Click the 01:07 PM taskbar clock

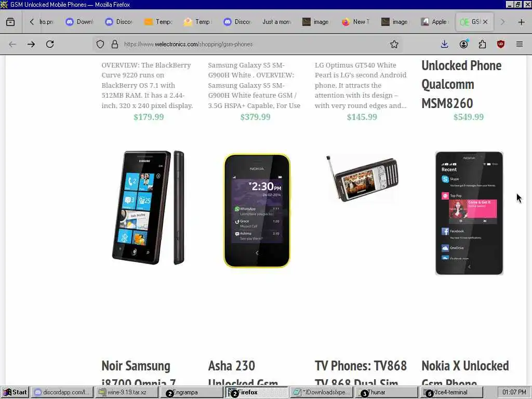tap(514, 392)
